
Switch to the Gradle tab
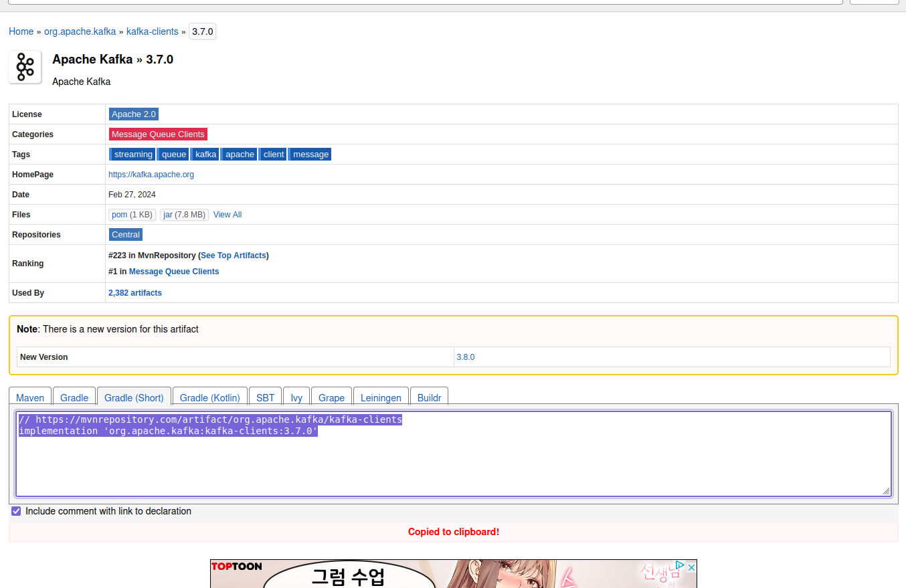(x=74, y=397)
